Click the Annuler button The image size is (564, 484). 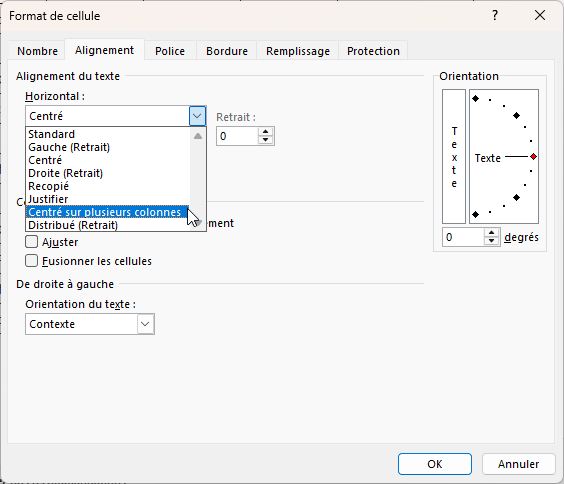point(518,464)
